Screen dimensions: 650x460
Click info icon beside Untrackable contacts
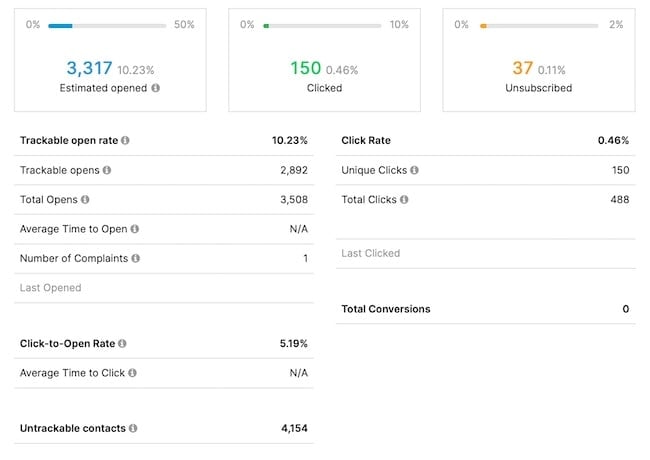click(x=134, y=428)
